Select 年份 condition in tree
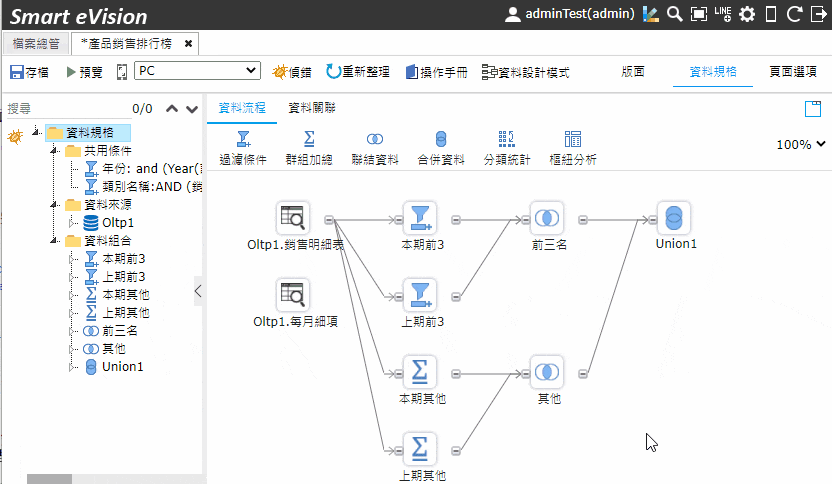 click(x=144, y=169)
